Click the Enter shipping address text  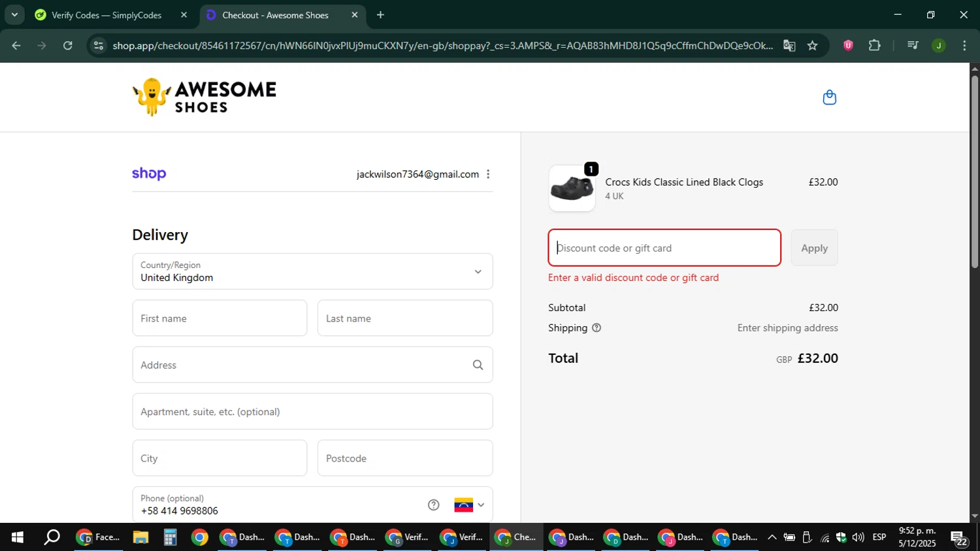(x=787, y=328)
